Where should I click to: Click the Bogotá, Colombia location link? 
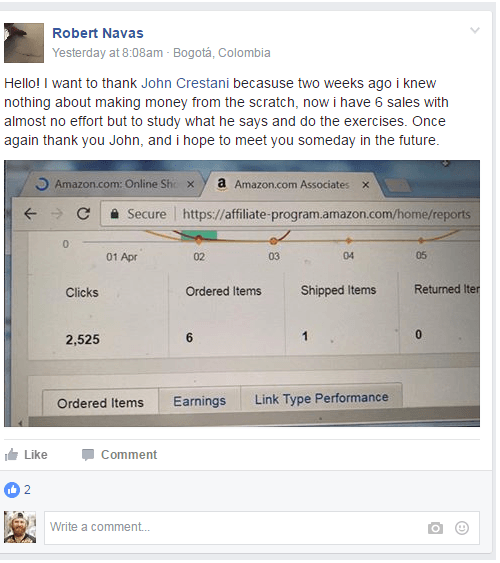[221, 53]
